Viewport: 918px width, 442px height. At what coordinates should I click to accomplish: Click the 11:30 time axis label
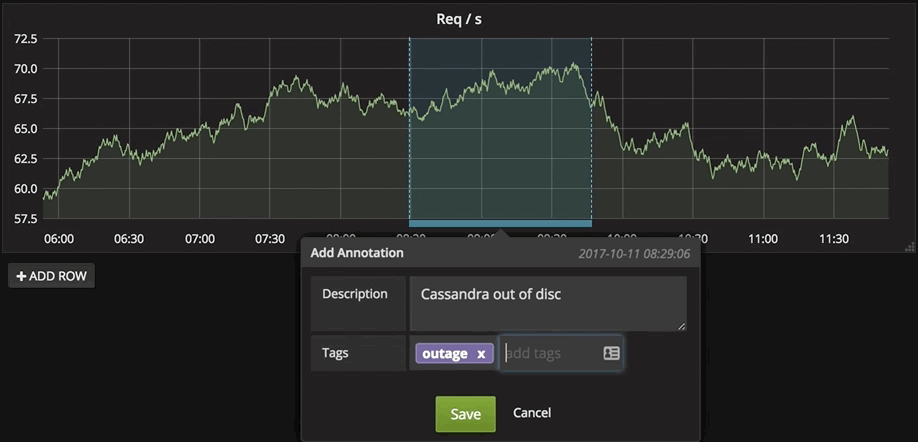pyautogui.click(x=834, y=240)
